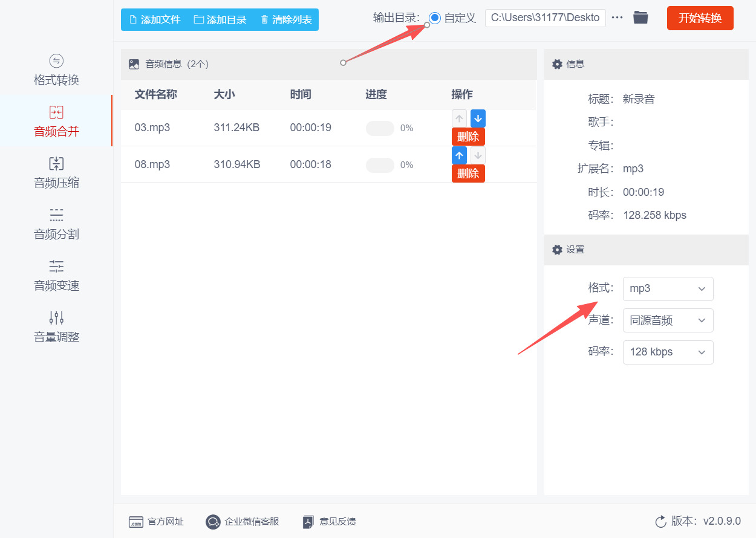Click the 音频信息 header image icon
Screen dimensions: 756x538
pyautogui.click(x=134, y=64)
